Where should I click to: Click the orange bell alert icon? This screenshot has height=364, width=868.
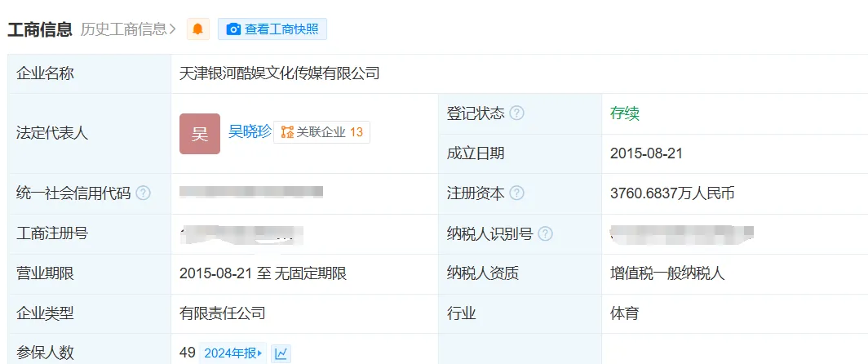(197, 29)
